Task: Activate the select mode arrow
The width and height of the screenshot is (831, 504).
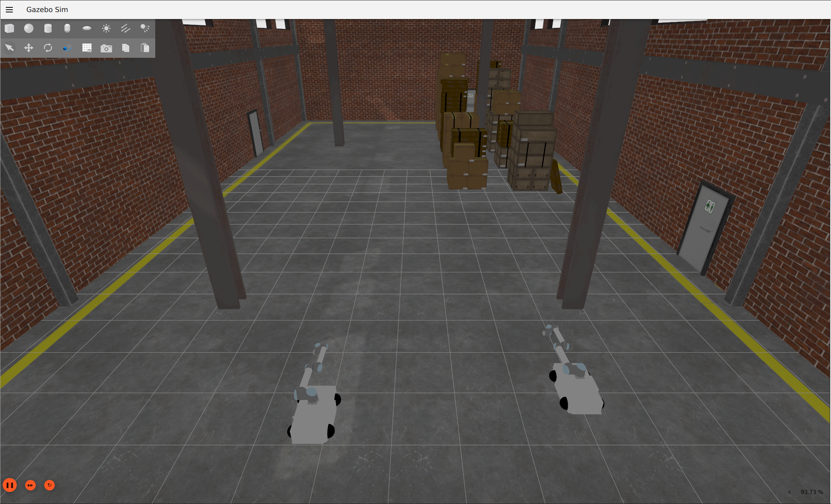Action: 9,48
